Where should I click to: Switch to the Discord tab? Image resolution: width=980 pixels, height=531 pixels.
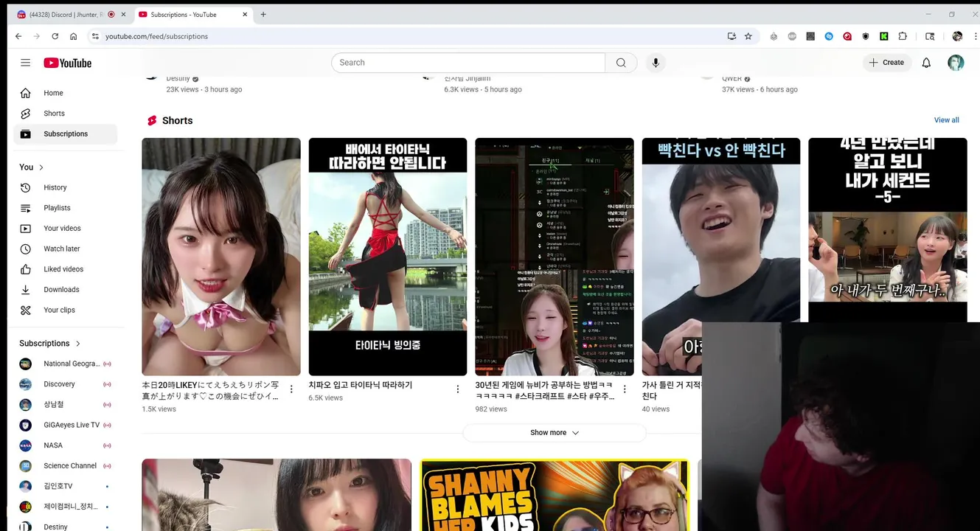(x=66, y=14)
